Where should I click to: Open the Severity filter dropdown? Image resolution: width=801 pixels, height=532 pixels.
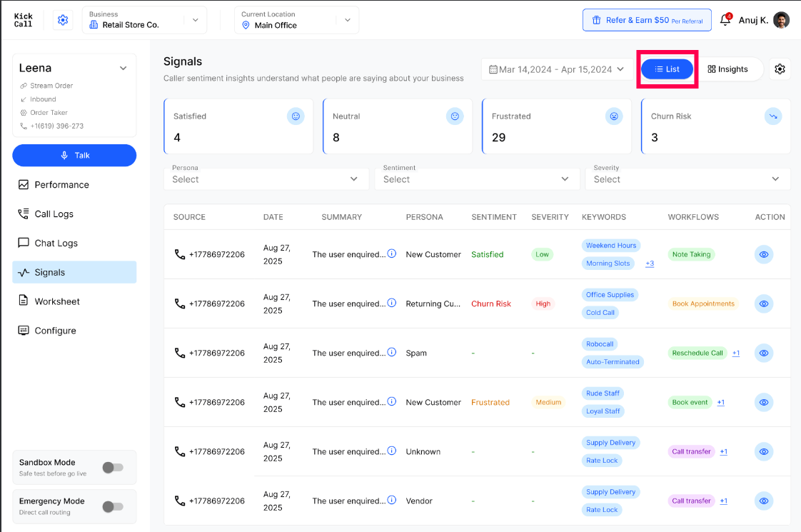(687, 179)
